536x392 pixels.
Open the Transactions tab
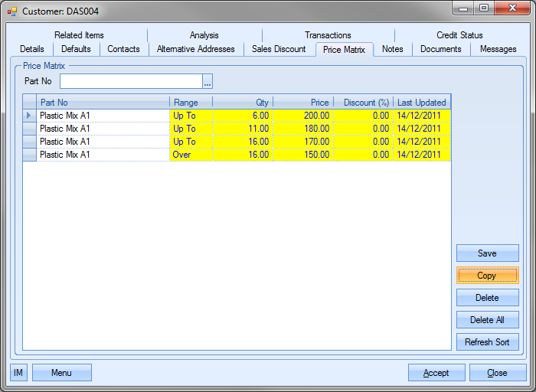click(328, 35)
